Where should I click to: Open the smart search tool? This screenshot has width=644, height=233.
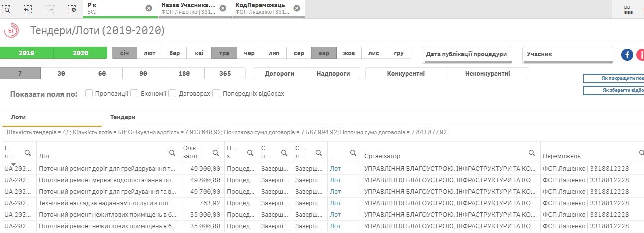click(7, 9)
